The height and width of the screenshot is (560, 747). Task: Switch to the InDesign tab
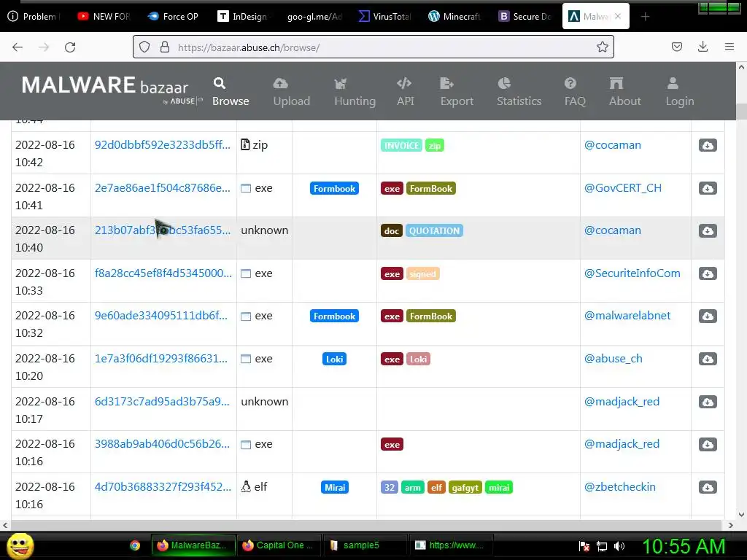click(x=243, y=16)
